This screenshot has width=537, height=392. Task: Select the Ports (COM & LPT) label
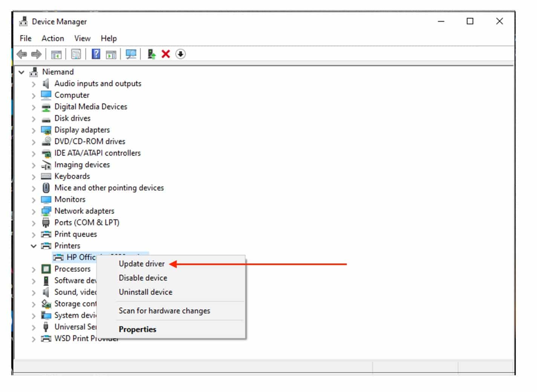[87, 222]
